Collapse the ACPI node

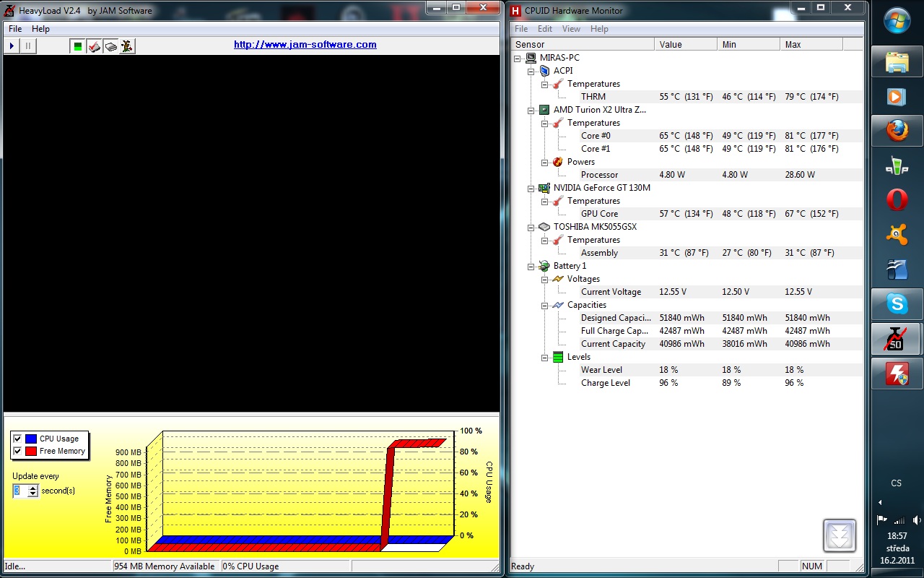pyautogui.click(x=531, y=71)
